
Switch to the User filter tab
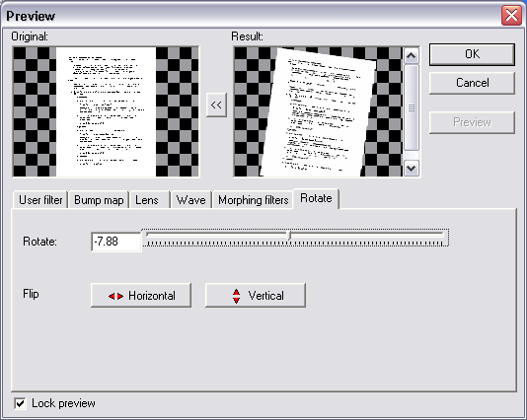40,200
